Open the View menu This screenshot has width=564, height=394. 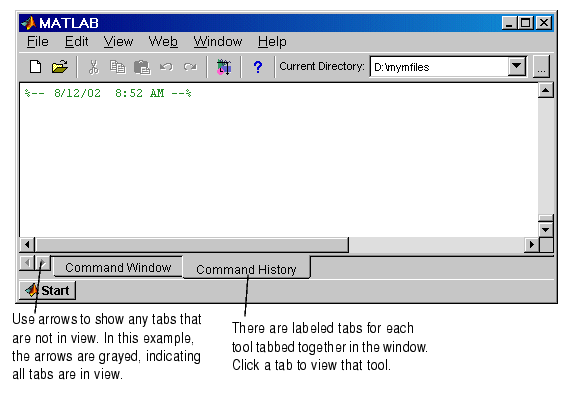118,42
